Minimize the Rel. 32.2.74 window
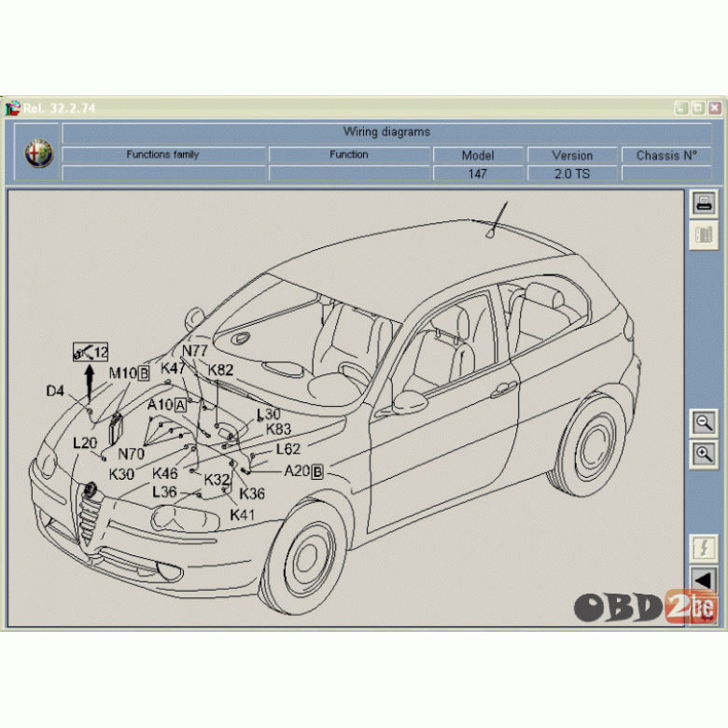The image size is (728, 728). point(681,108)
